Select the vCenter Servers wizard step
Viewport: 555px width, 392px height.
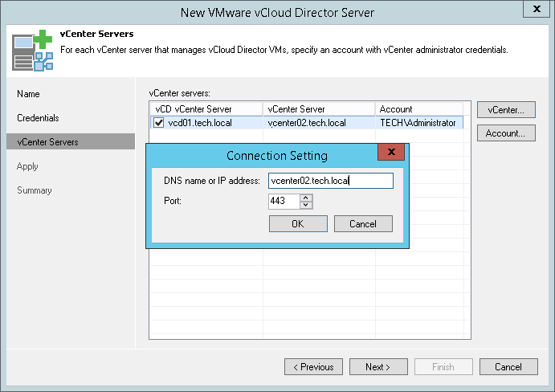(47, 142)
